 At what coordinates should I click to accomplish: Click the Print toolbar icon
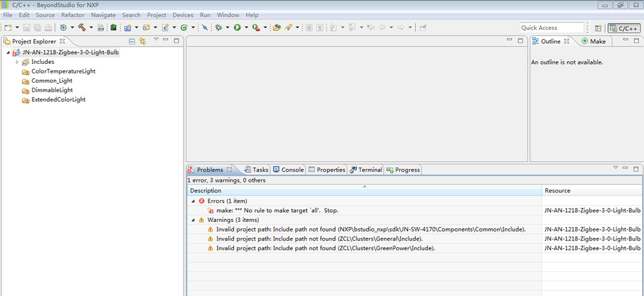coord(48,28)
